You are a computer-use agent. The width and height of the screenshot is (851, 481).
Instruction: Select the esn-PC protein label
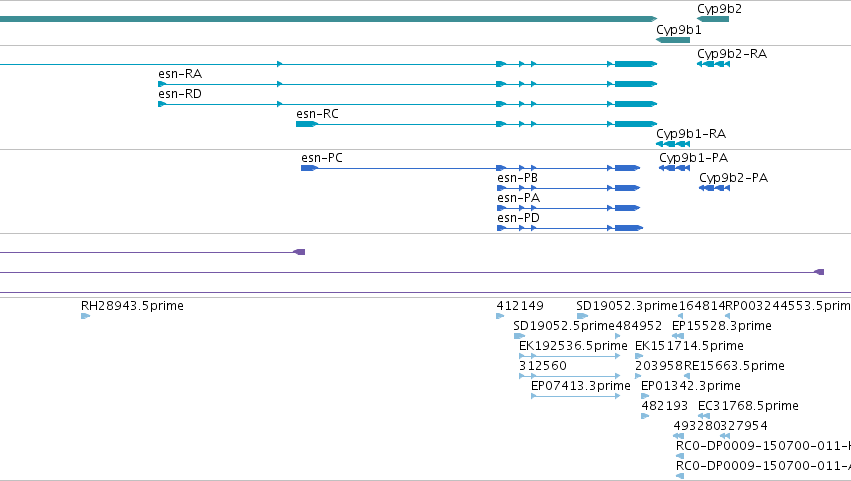pos(322,158)
